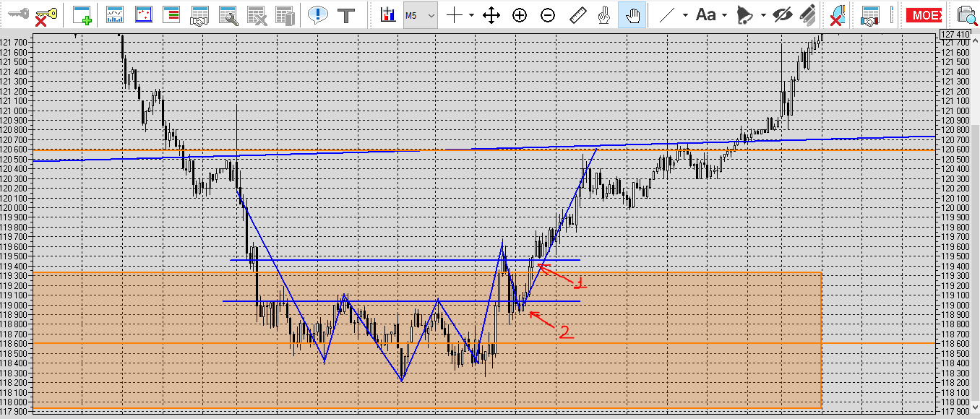Expand the crosshair cursor dropdown arrow

(471, 15)
